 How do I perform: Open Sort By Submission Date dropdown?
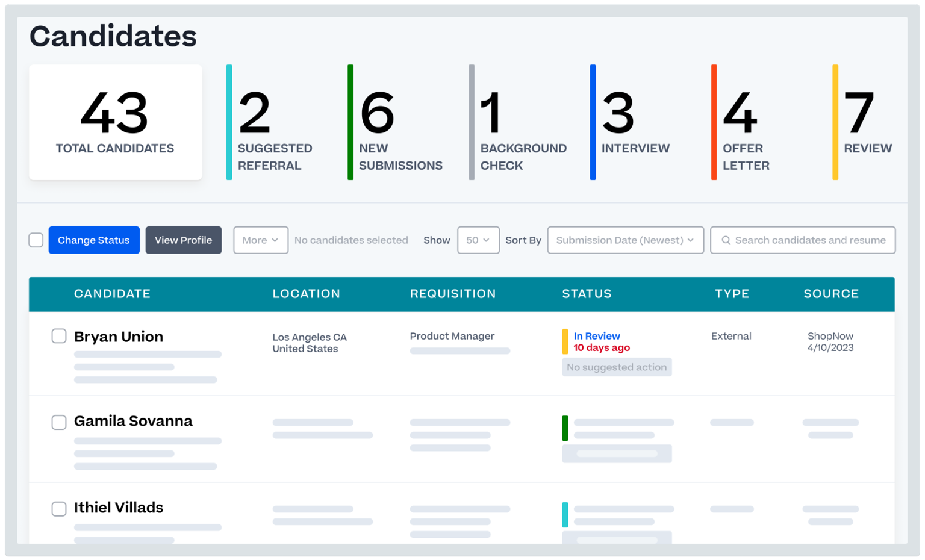(x=625, y=240)
